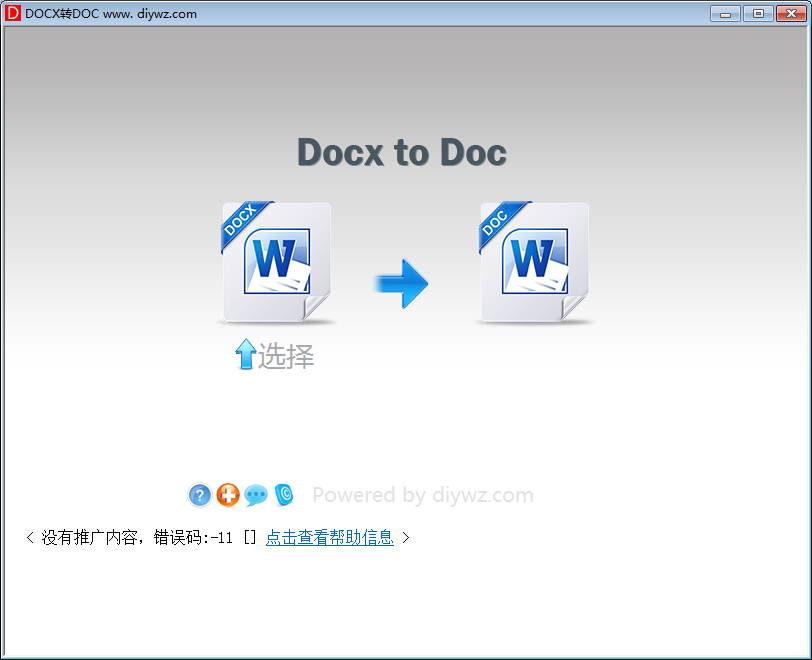
Task: Click the DOCX source file icon
Action: coord(277,262)
